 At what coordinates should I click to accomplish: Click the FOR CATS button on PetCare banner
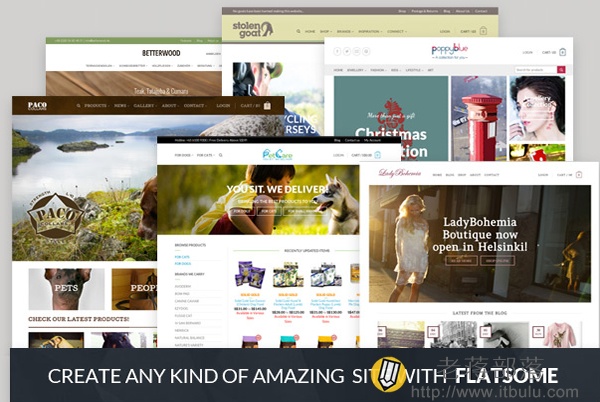click(269, 211)
